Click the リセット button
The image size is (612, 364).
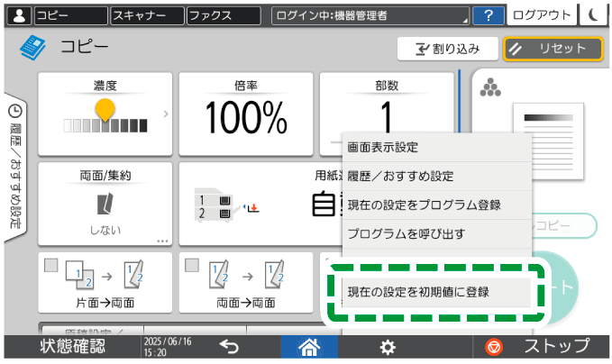[553, 49]
